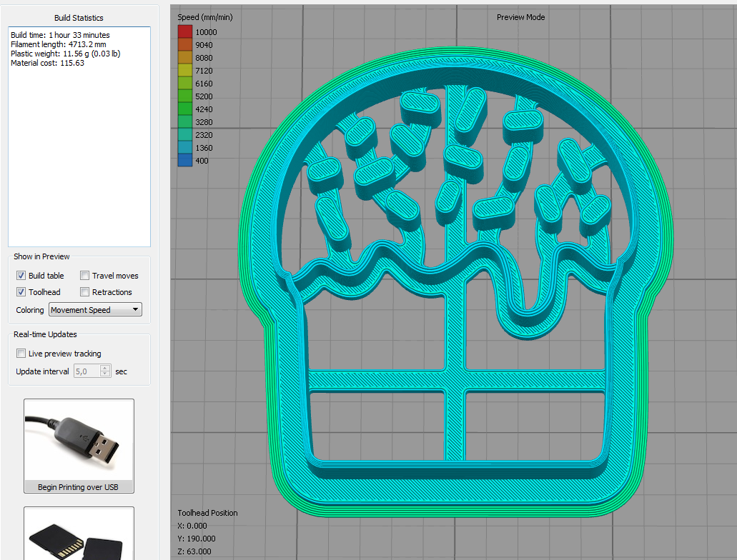
Task: Click the green 4240 speed legend swatch
Action: [185, 109]
